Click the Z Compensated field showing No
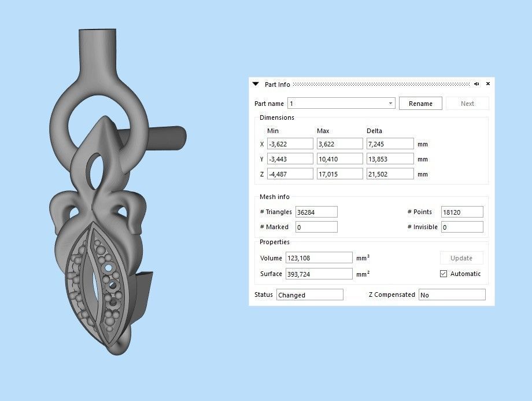Viewport: 532px width, 401px height. [452, 295]
